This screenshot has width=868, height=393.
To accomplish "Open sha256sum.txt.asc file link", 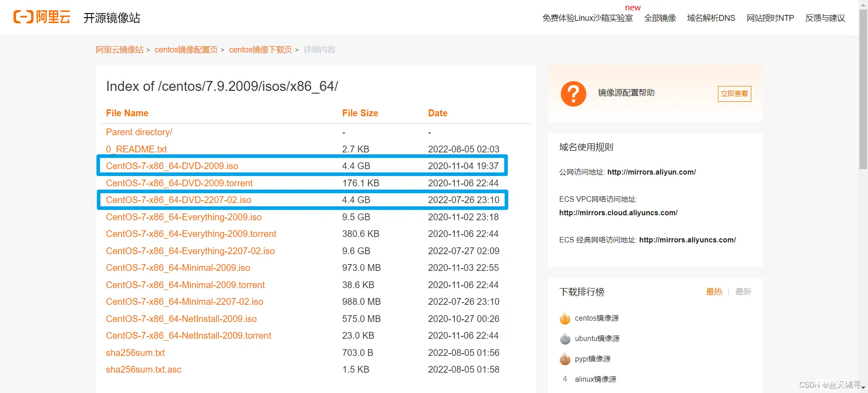I will point(144,369).
